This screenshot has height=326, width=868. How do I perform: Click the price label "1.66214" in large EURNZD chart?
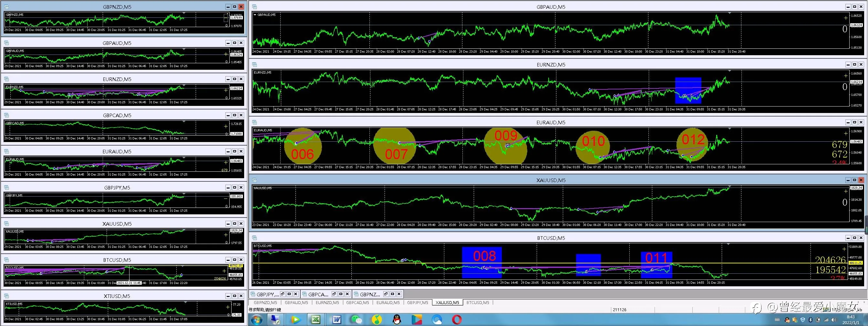(x=856, y=82)
